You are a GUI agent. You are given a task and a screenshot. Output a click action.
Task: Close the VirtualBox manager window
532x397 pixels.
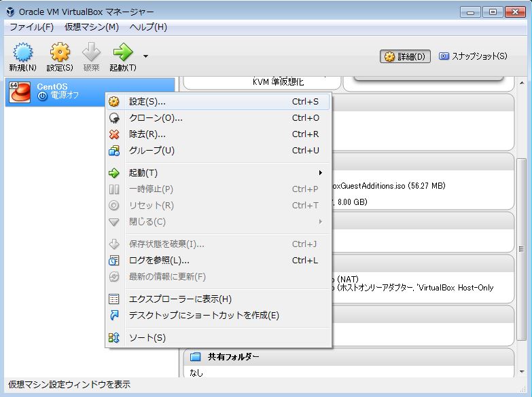pos(515,12)
